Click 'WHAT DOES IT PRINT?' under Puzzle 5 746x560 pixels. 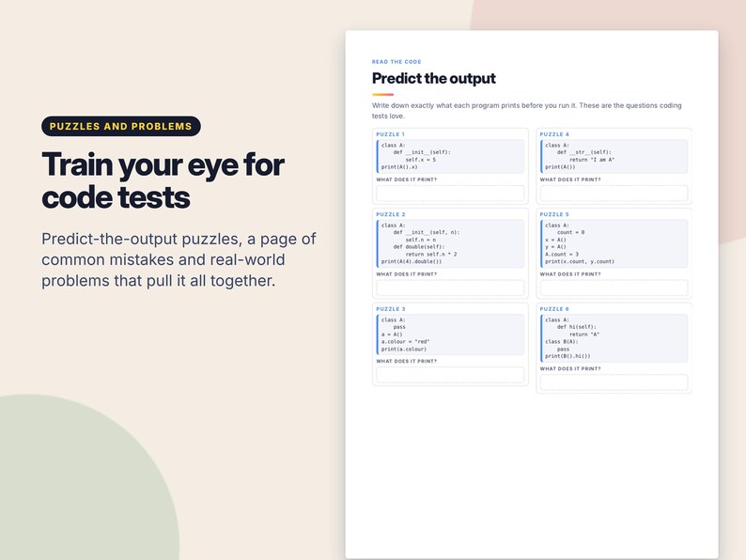pyautogui.click(x=570, y=274)
